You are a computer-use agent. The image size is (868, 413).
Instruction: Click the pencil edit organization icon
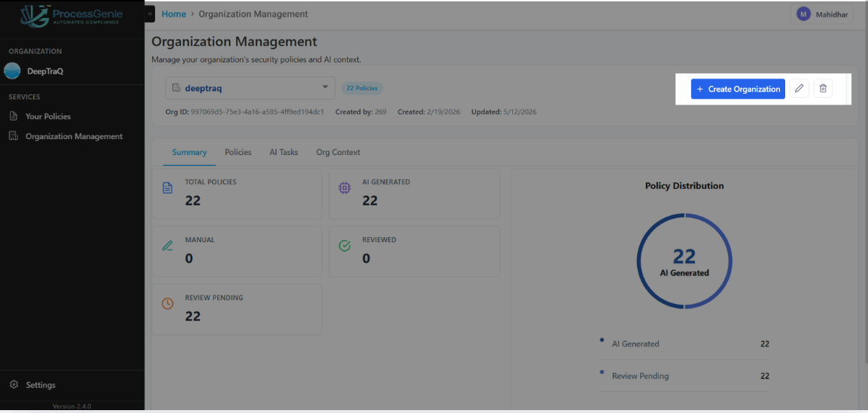[799, 89]
